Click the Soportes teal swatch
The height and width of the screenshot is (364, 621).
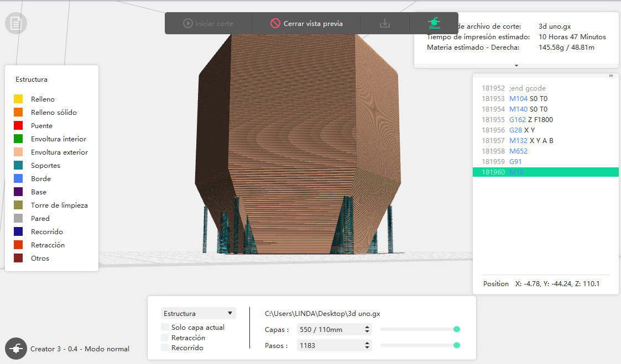click(x=18, y=165)
